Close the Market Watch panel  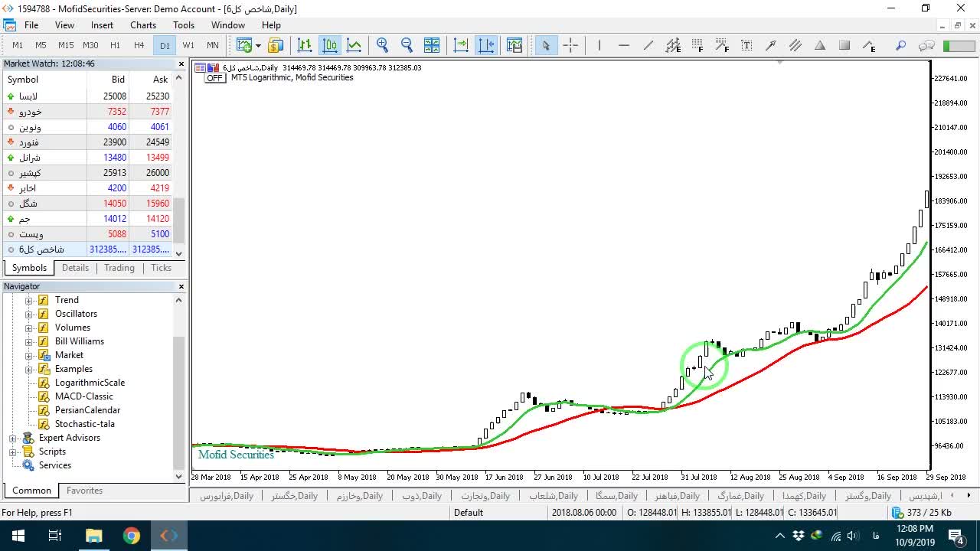(x=181, y=64)
